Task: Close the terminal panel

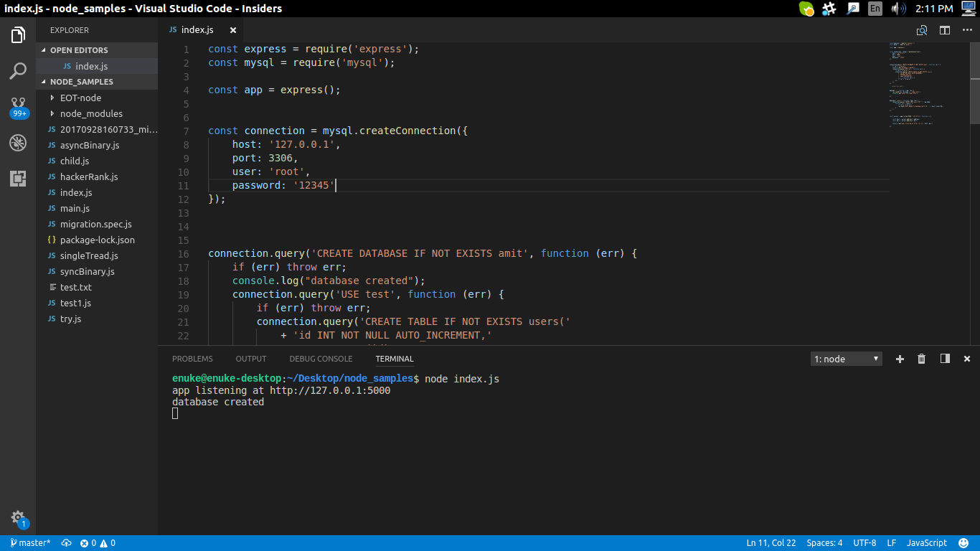Action: click(967, 359)
